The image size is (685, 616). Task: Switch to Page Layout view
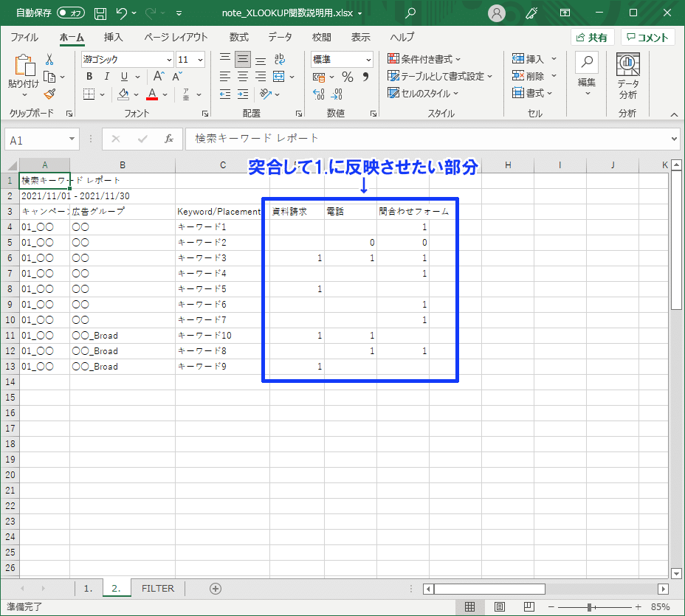point(499,607)
